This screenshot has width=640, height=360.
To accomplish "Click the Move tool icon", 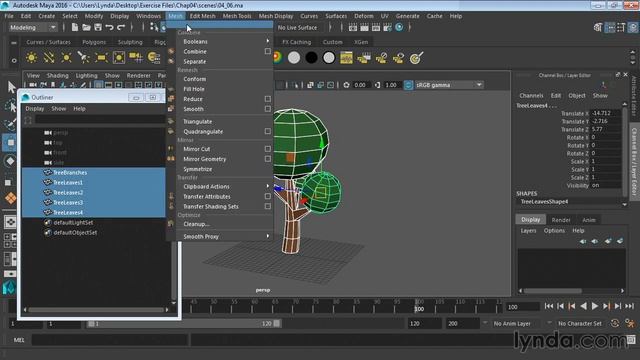I will [x=11, y=142].
